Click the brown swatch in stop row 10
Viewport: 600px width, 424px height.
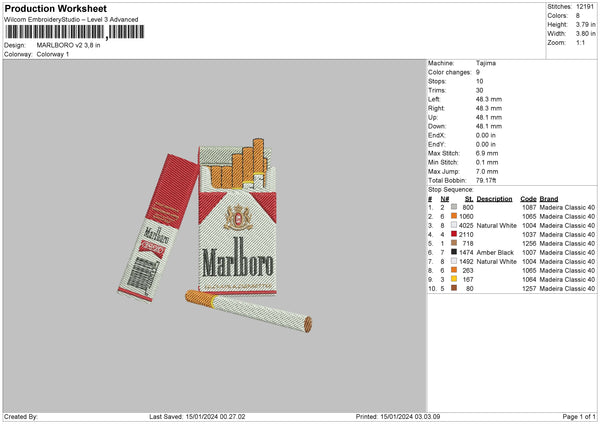[x=454, y=288]
